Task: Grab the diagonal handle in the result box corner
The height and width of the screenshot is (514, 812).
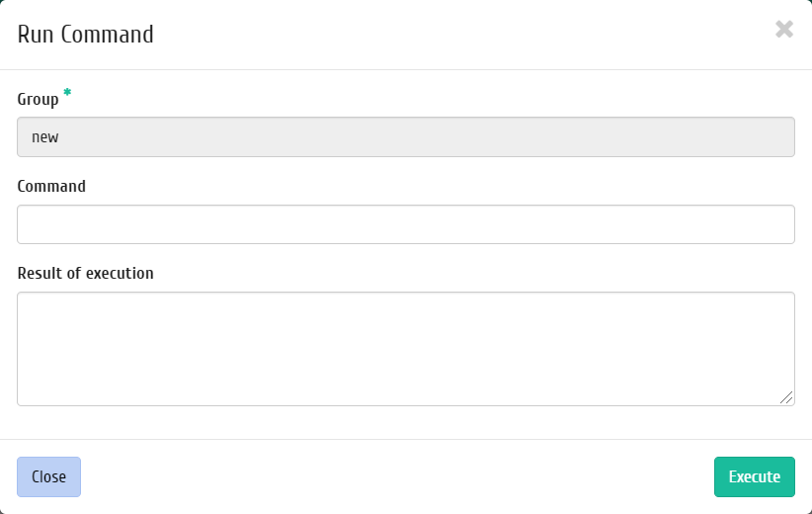Action: click(786, 397)
